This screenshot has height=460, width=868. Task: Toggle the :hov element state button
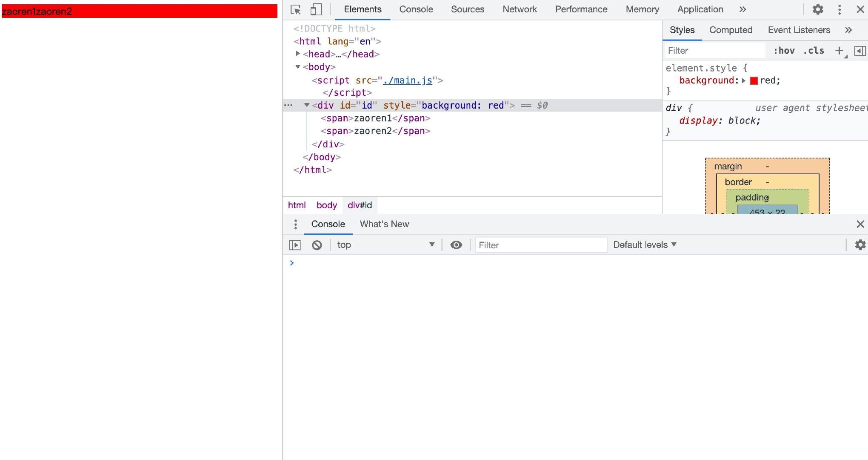click(x=784, y=51)
